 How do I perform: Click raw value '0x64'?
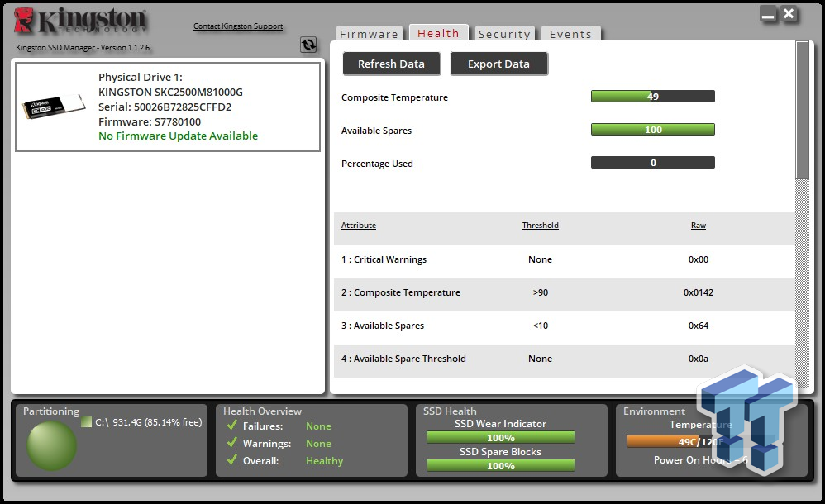pos(699,326)
